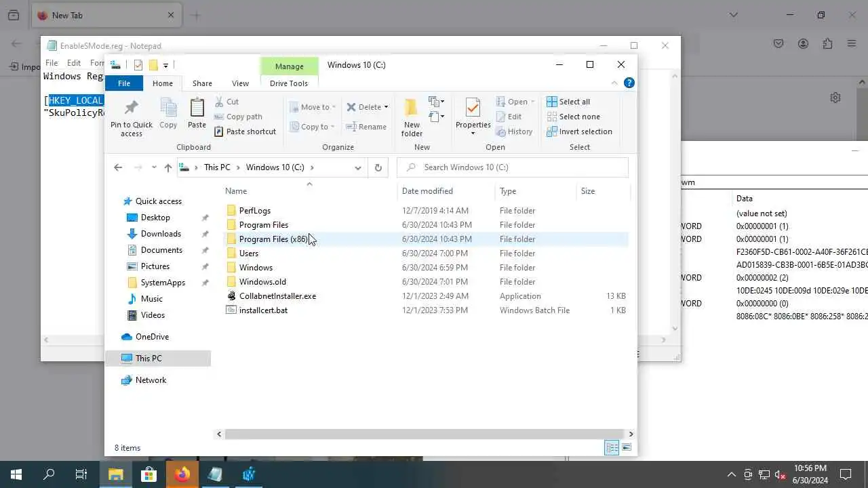Switch to Details view layout icon
This screenshot has width=868, height=488.
[612, 447]
